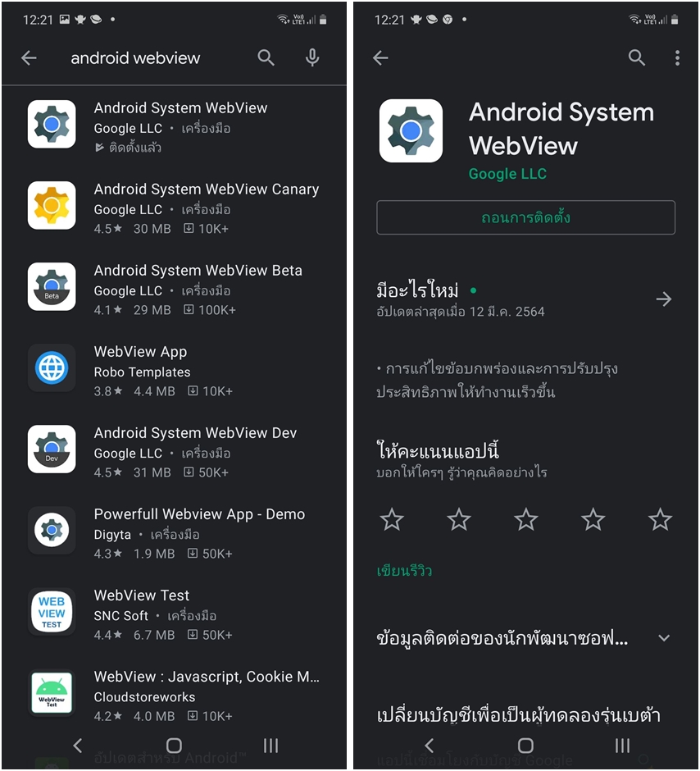
Task: Open Android System WebView Dev app icon
Action: pyautogui.click(x=52, y=449)
